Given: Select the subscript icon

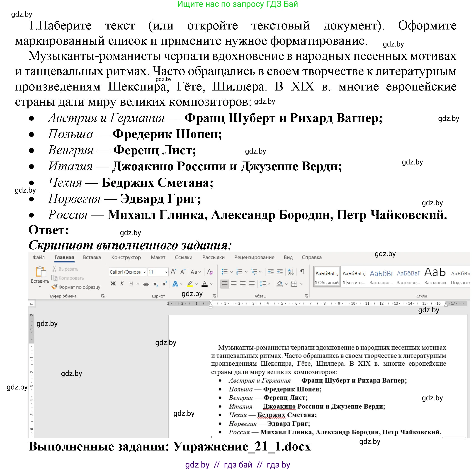Looking at the screenshot, I should [156, 284].
